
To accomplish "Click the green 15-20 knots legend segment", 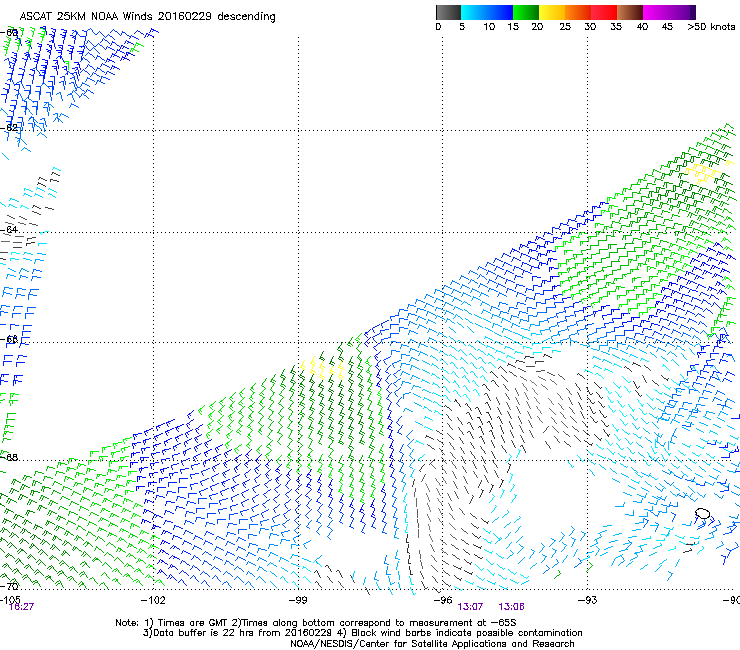I will (526, 12).
